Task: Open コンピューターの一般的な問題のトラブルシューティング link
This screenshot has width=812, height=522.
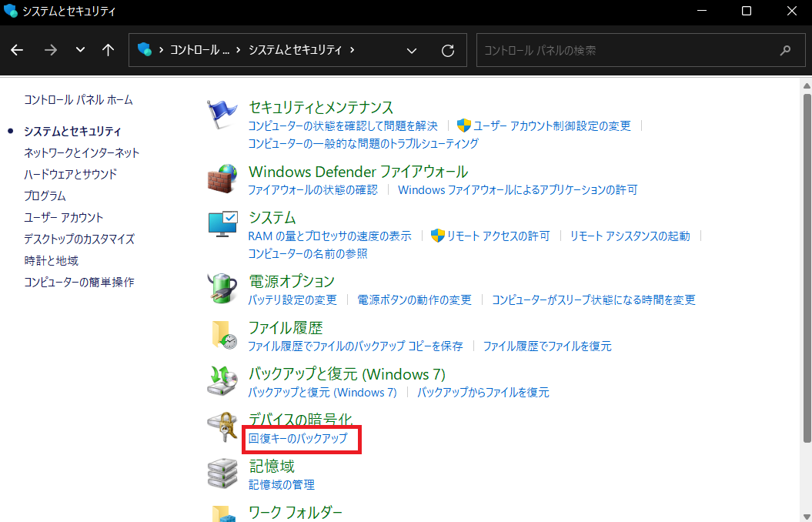Action: point(363,143)
